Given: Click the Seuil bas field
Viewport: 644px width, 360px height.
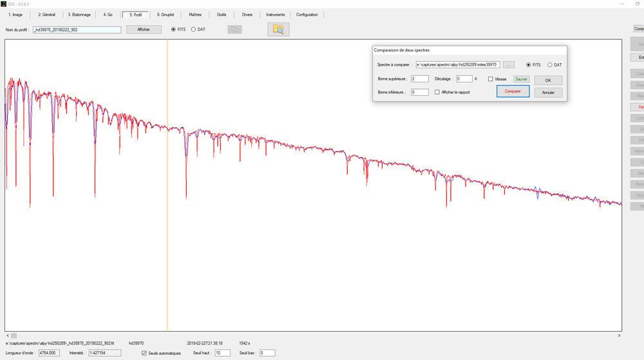Looking at the screenshot, I should (267, 353).
